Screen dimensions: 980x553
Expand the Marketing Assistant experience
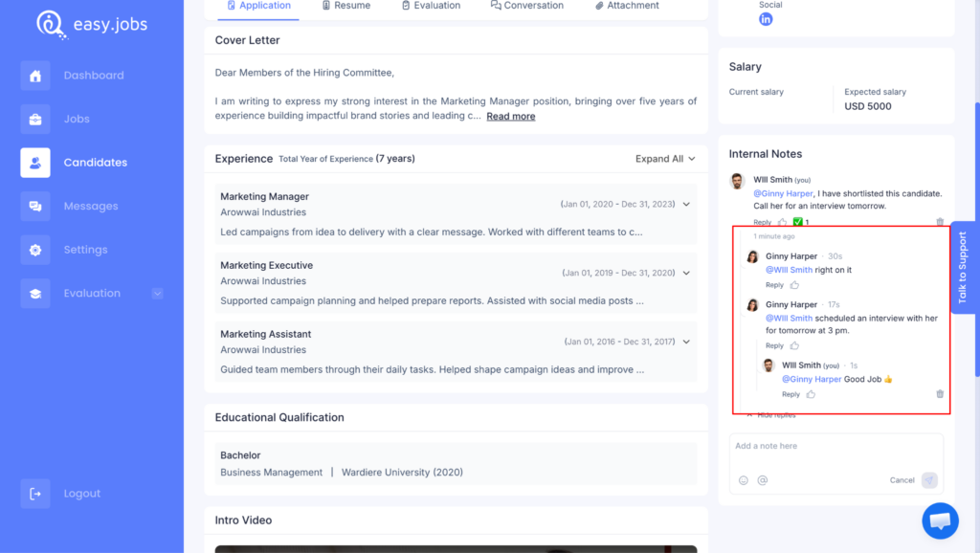tap(686, 342)
